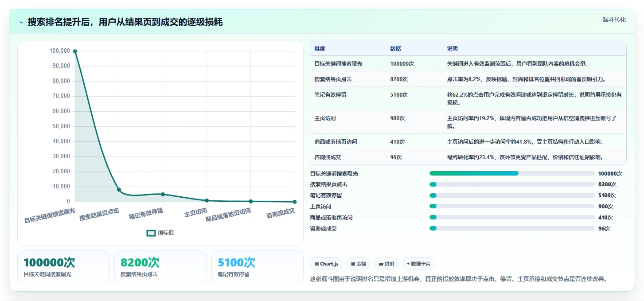The width and height of the screenshot is (644, 301).
Task: Click the 搜索结果页点击 progress bar
Action: click(512, 184)
